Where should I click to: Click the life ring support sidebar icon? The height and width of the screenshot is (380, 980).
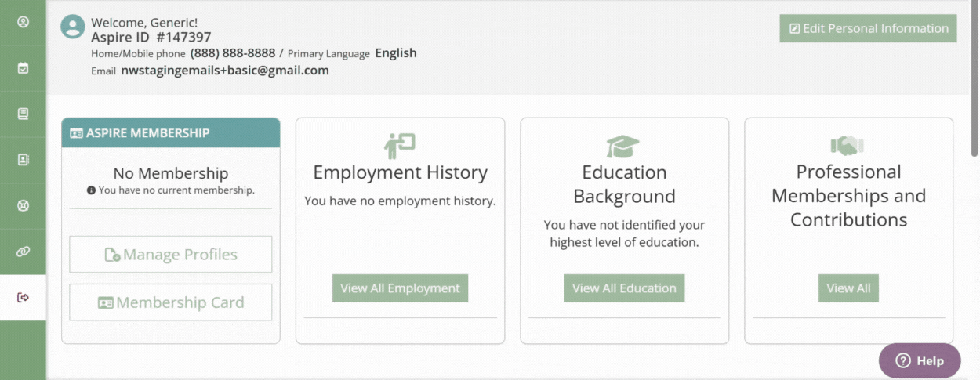pyautogui.click(x=23, y=206)
